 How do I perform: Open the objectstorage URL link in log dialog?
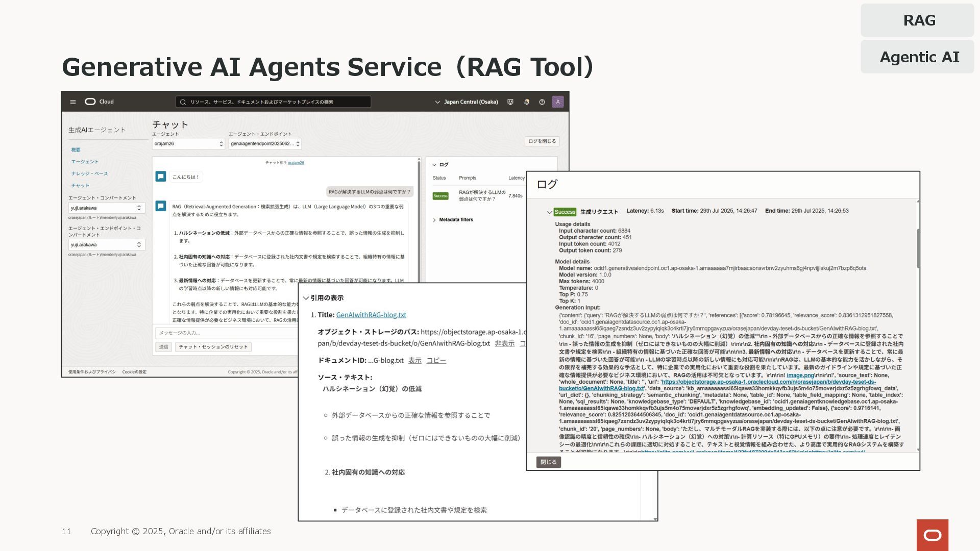[717, 385]
